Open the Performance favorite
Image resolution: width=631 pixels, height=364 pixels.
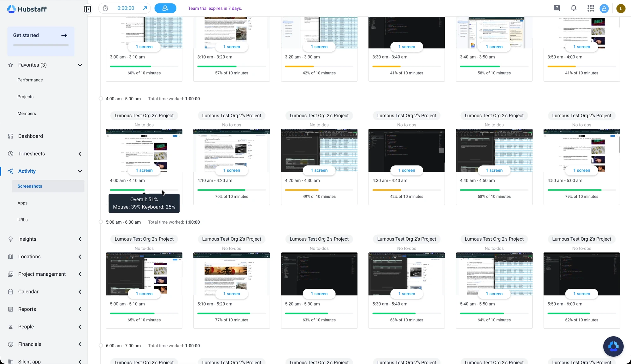pos(30,80)
